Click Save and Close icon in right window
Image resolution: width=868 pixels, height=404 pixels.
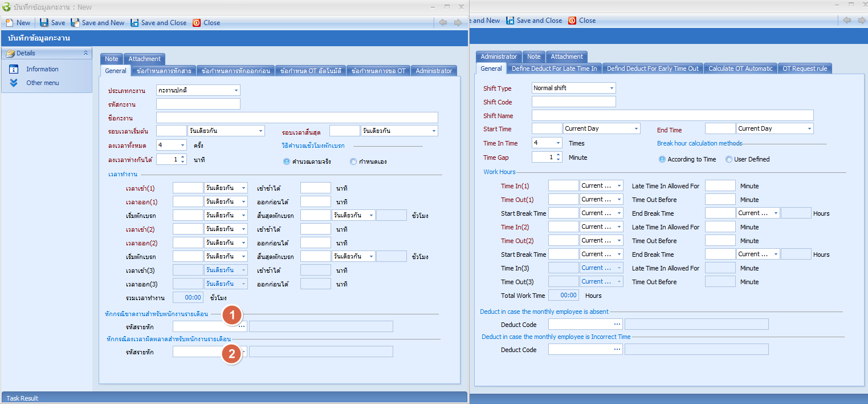(510, 21)
